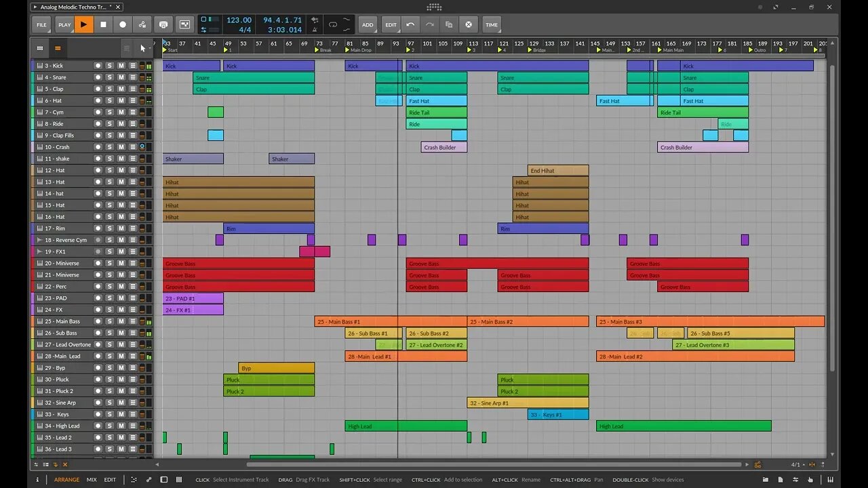The width and height of the screenshot is (868, 488).
Task: Mute the 4 - Snare track
Action: [121, 77]
